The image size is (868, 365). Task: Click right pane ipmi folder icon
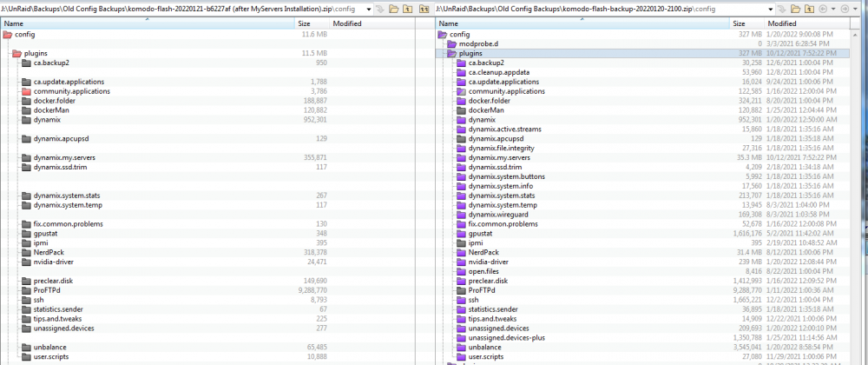[461, 243]
